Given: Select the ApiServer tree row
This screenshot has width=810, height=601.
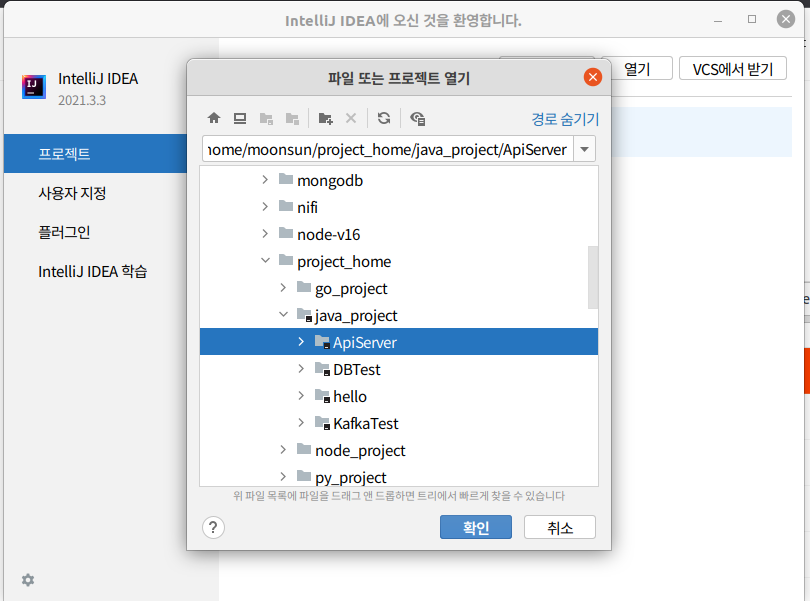Looking at the screenshot, I should tap(399, 342).
